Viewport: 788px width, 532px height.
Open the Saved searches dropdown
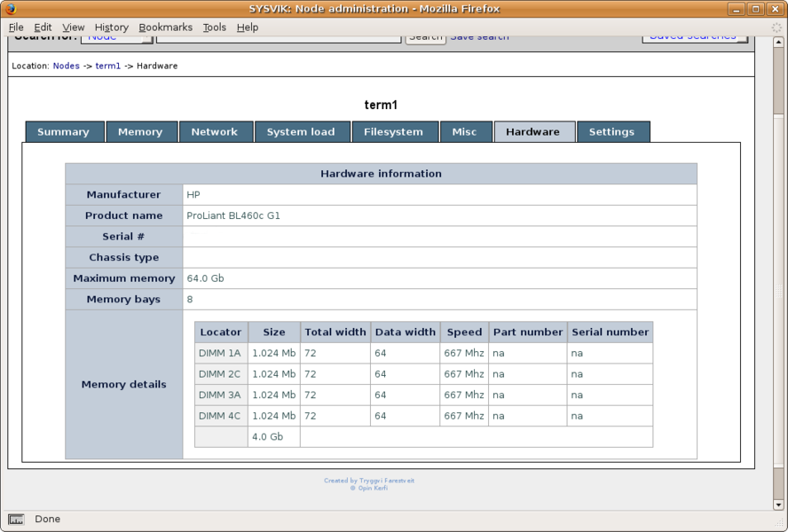pyautogui.click(x=695, y=38)
